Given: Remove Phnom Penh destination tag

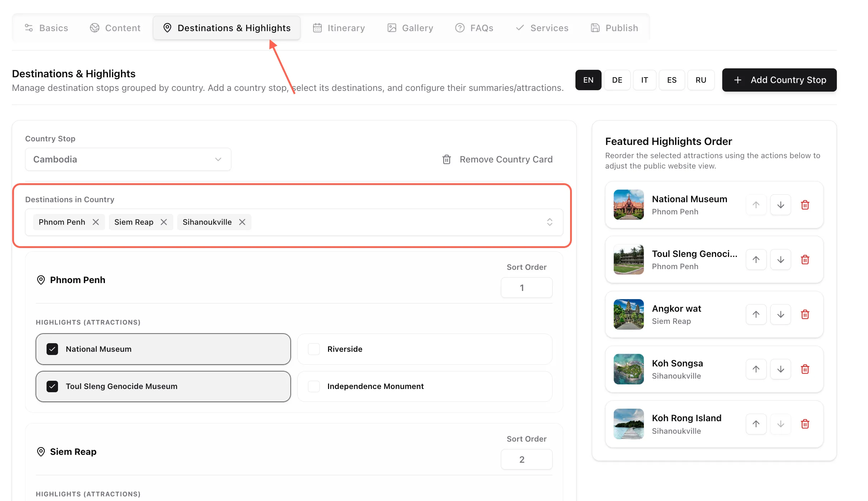Looking at the screenshot, I should (96, 222).
